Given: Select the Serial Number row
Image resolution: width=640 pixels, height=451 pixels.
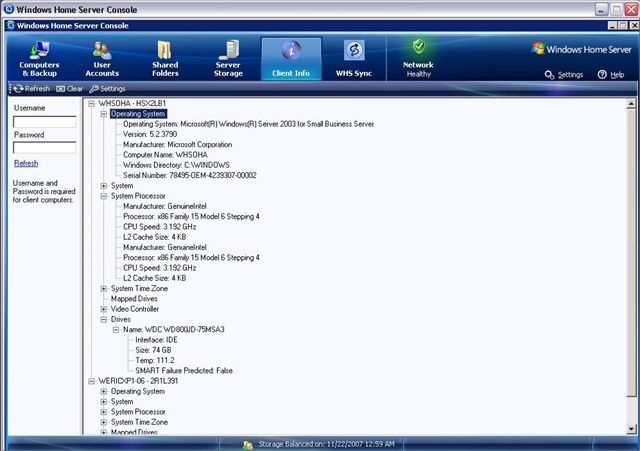Looking at the screenshot, I should pos(190,176).
